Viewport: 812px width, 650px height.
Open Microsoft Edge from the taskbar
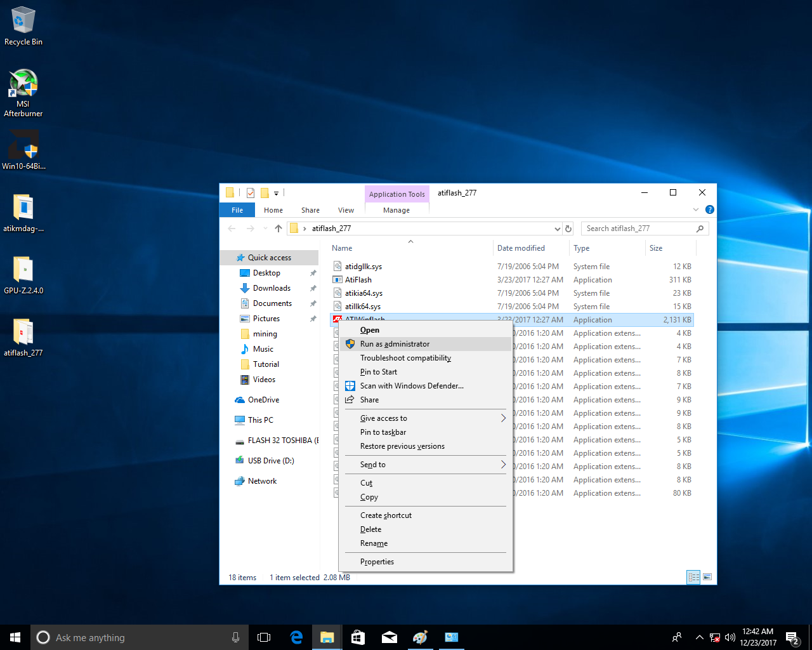[x=296, y=637]
